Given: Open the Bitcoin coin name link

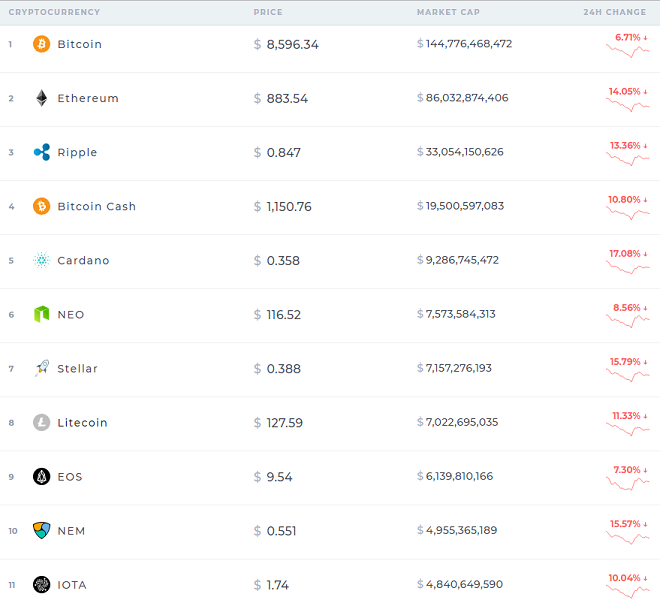Looking at the screenshot, I should (80, 44).
